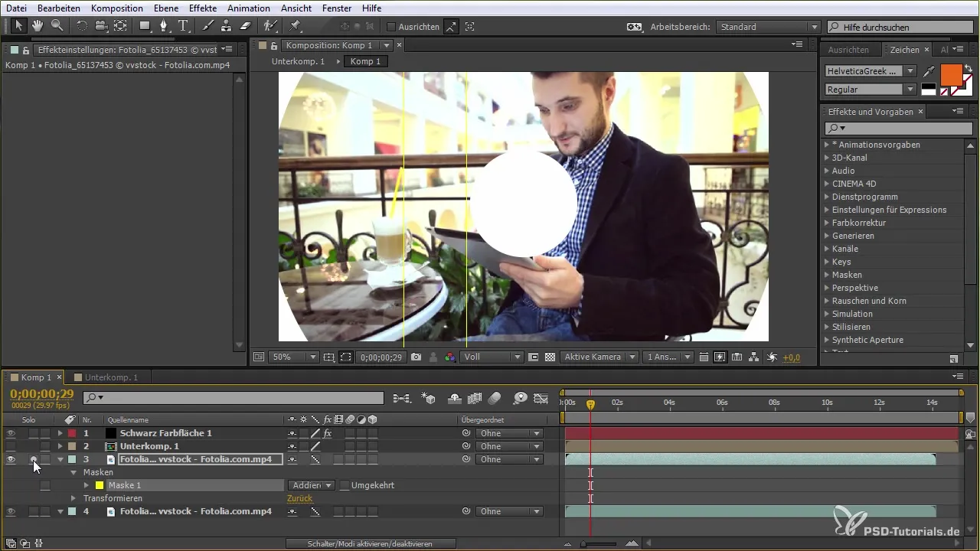
Task: Enable the Ausrichten snapping checkbox
Action: coord(391,26)
